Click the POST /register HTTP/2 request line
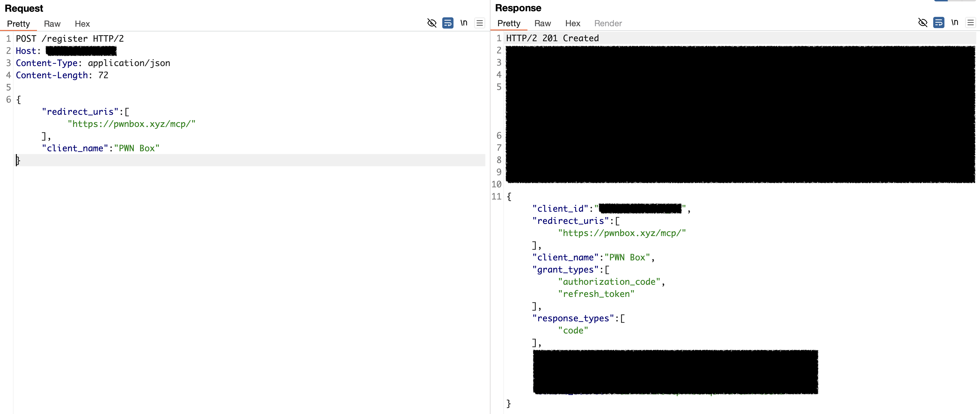This screenshot has width=980, height=414. coord(70,38)
